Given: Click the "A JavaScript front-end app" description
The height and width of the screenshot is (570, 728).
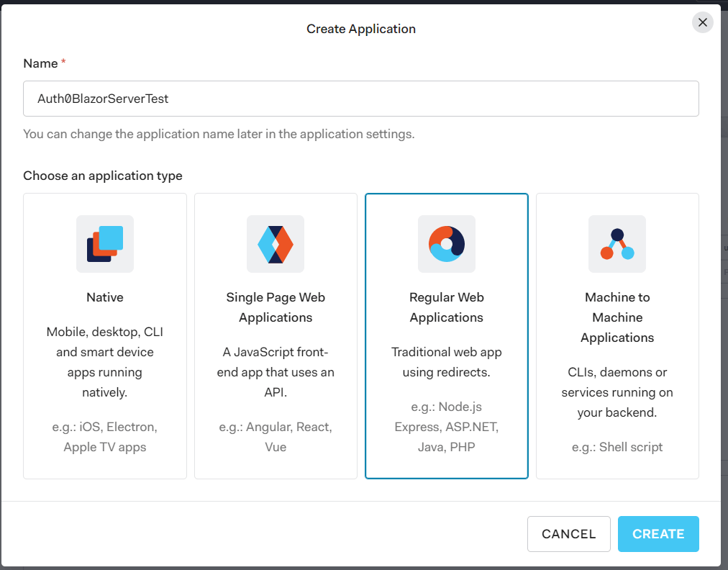Looking at the screenshot, I should tap(276, 372).
